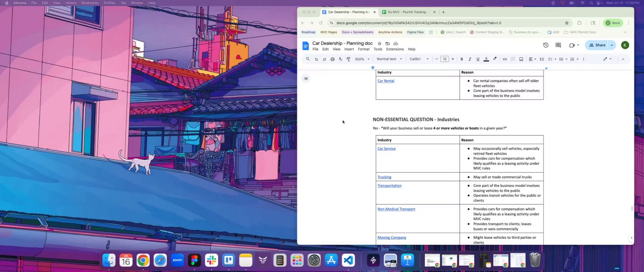The height and width of the screenshot is (272, 644).
Task: Increase font size with plus button
Action: 453,59
